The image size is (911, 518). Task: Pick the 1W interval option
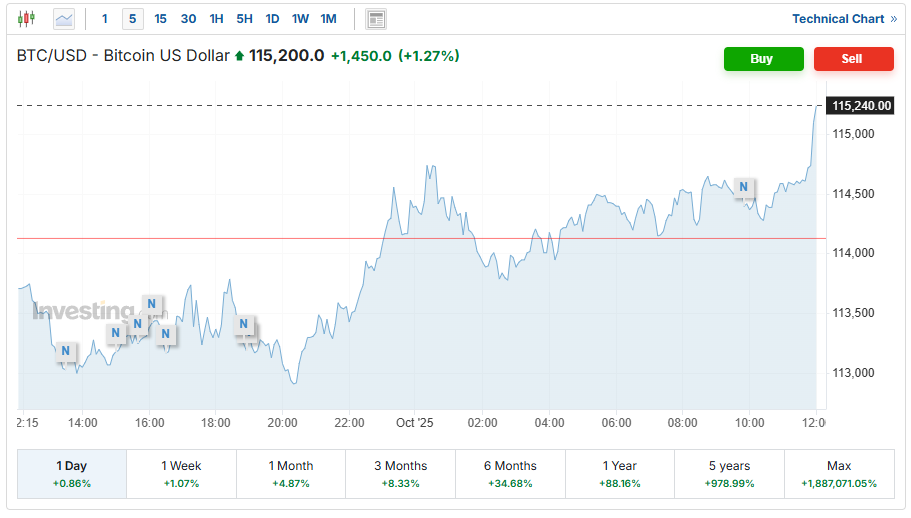(x=300, y=19)
